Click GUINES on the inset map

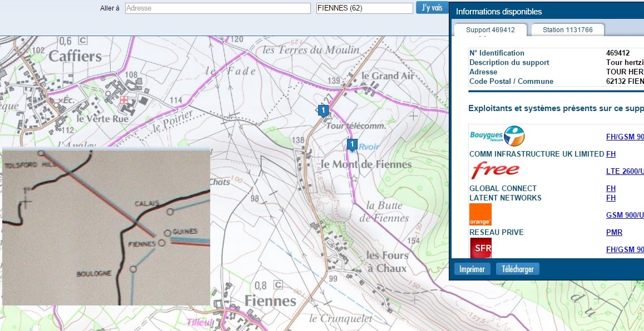185,232
